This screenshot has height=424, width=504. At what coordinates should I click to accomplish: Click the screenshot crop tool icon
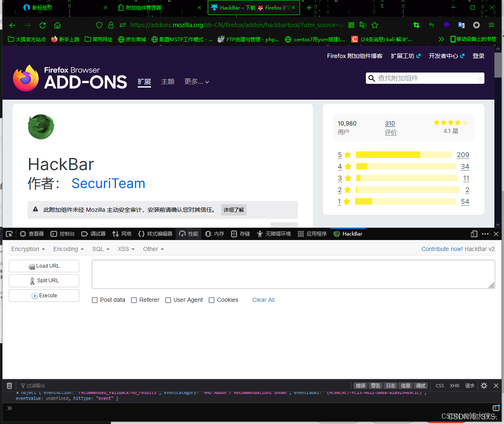pyautogui.click(x=416, y=25)
